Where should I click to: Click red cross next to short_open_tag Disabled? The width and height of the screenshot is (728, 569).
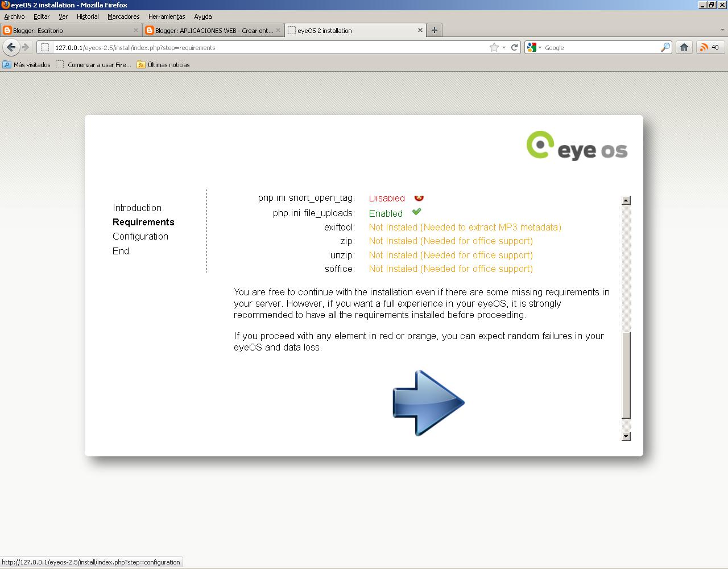(419, 197)
